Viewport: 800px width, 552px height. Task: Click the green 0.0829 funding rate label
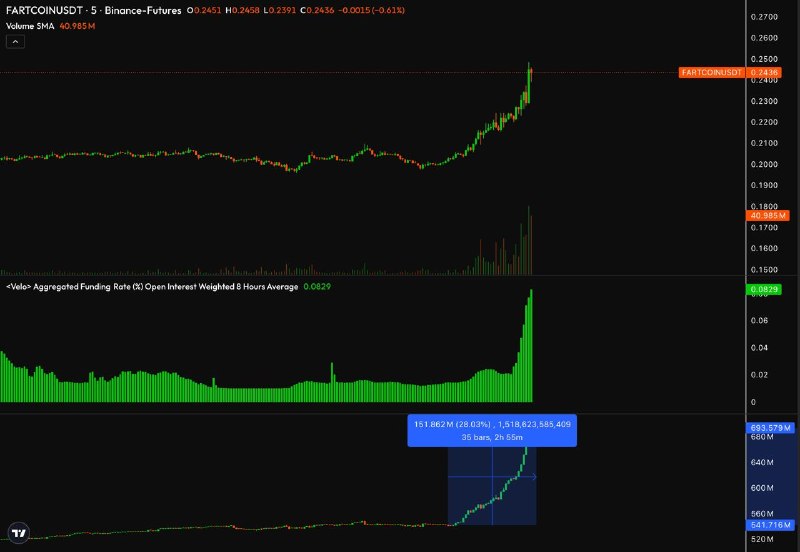click(x=768, y=290)
